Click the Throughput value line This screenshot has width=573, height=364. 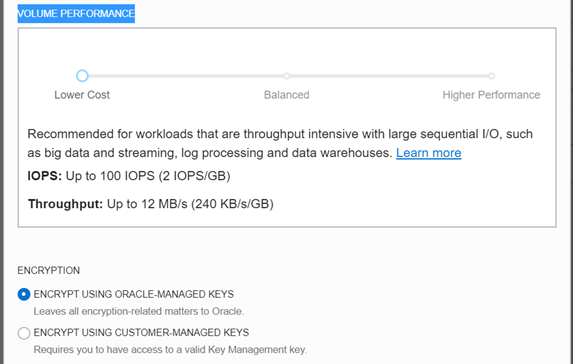[151, 204]
